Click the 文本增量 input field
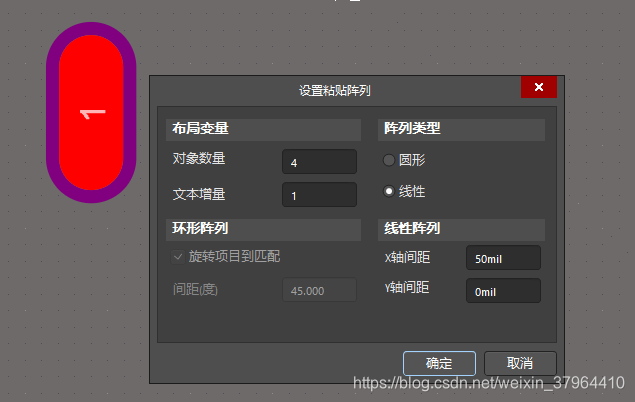 [319, 195]
